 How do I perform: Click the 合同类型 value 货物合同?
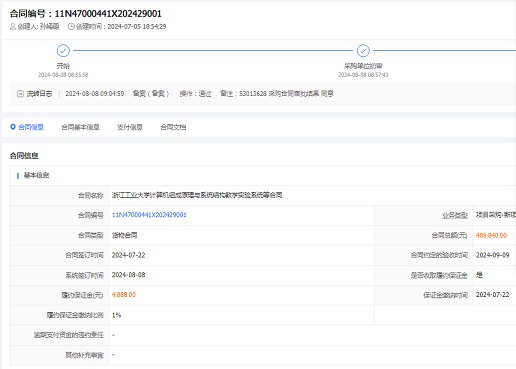click(124, 235)
